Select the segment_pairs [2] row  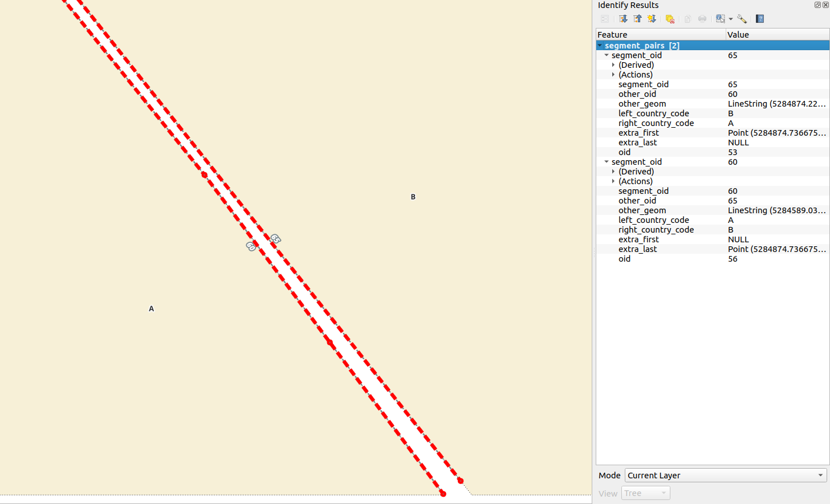click(713, 46)
